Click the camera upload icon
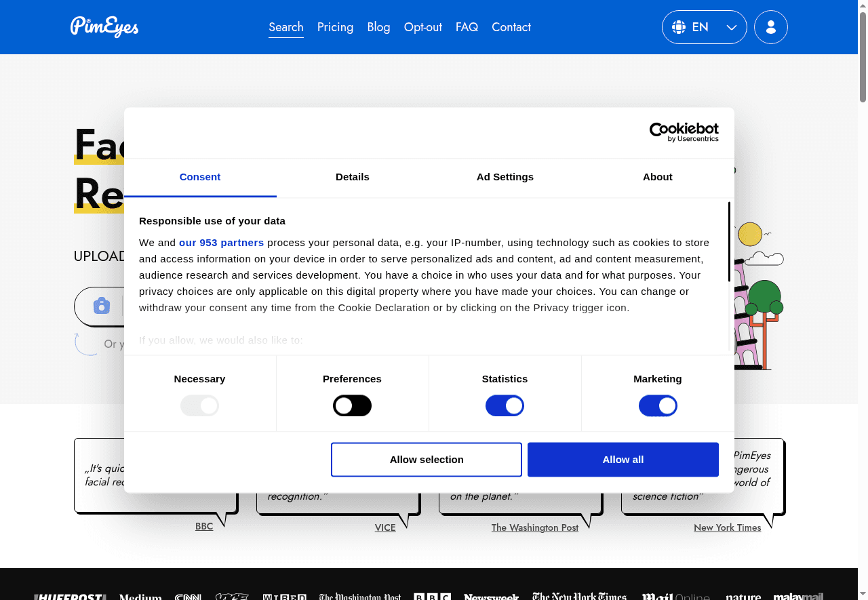The image size is (868, 600). pos(102,306)
